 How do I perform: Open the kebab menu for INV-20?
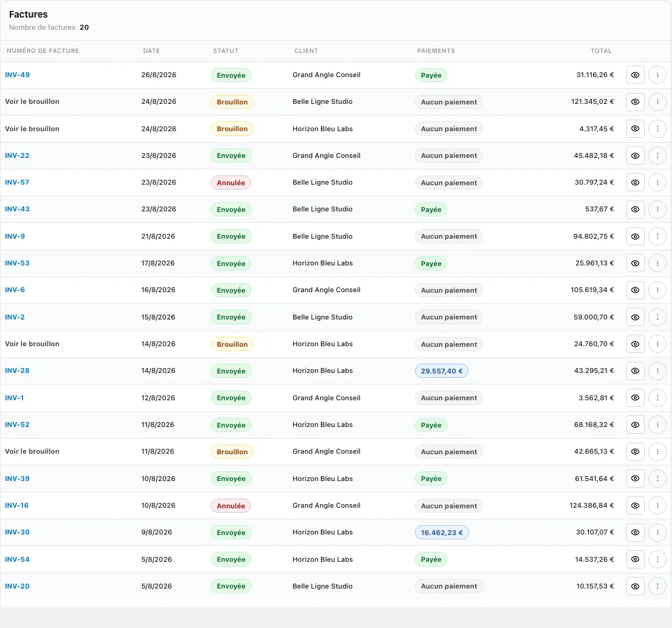pos(657,587)
